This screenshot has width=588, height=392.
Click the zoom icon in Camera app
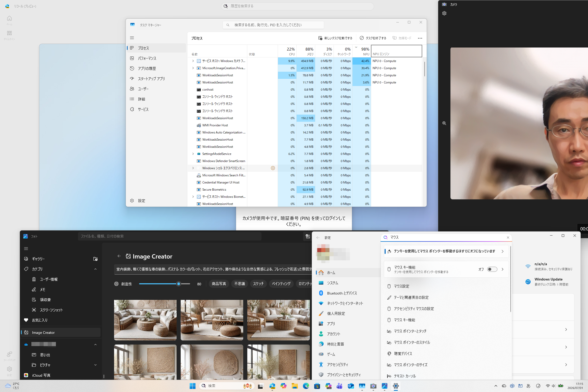click(x=444, y=123)
